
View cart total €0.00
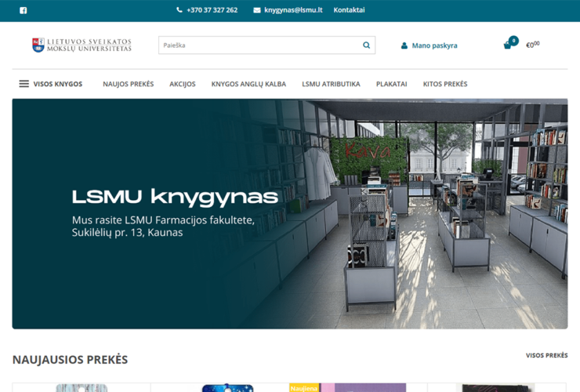click(x=533, y=45)
